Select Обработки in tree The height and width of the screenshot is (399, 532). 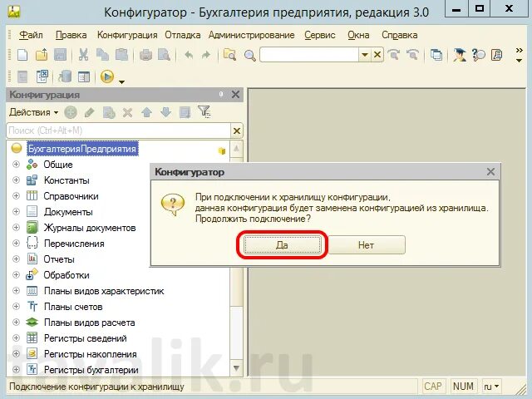tap(66, 275)
